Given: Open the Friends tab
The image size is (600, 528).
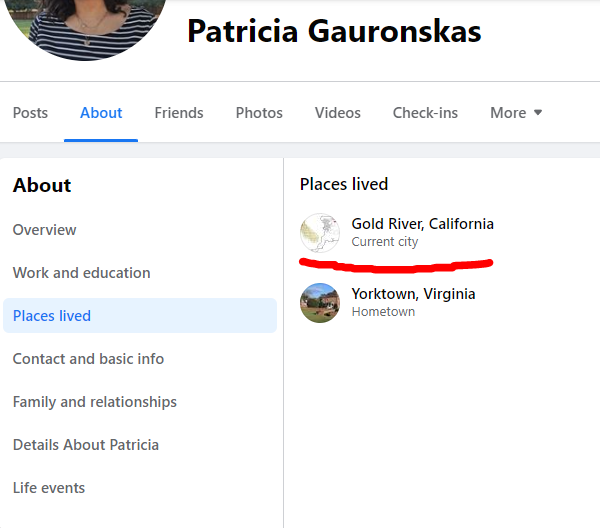Looking at the screenshot, I should tap(179, 113).
